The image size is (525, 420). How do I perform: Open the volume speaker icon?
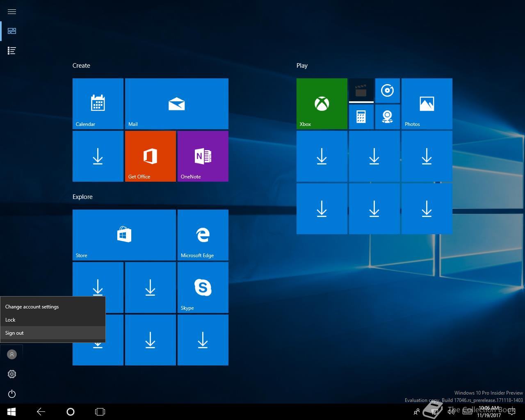click(451, 412)
